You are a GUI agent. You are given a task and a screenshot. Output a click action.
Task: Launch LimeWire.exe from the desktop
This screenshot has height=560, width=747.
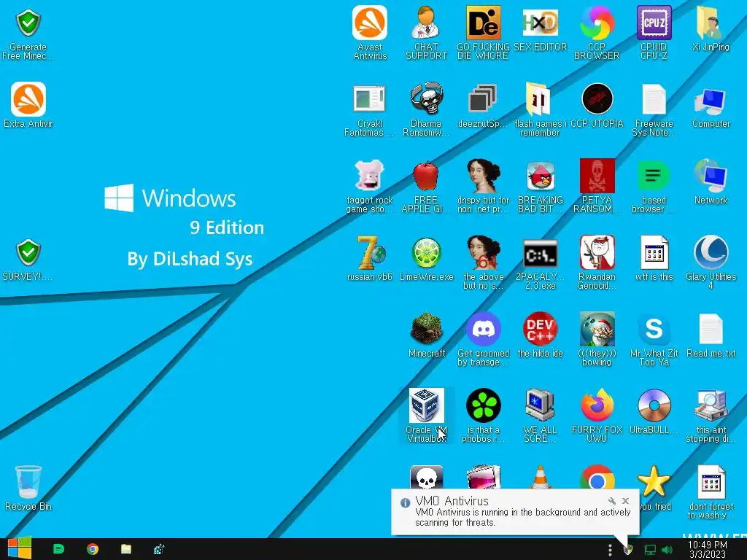click(426, 258)
